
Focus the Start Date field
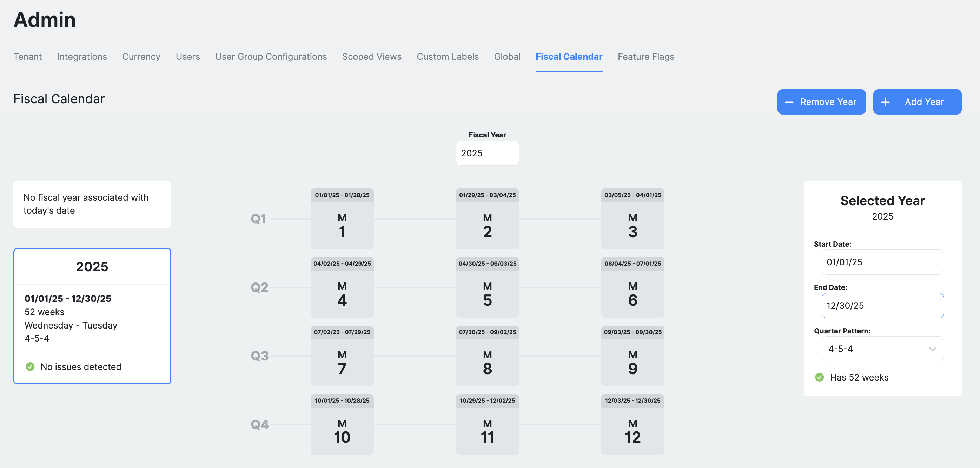(x=882, y=262)
